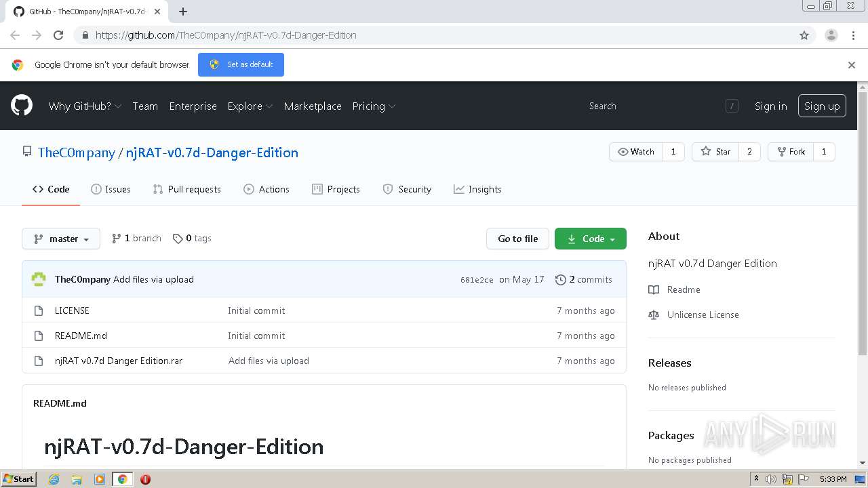Open njRAT-v0.7d-Danger-Edition repo link
Image resolution: width=868 pixels, height=488 pixels.
pos(212,152)
